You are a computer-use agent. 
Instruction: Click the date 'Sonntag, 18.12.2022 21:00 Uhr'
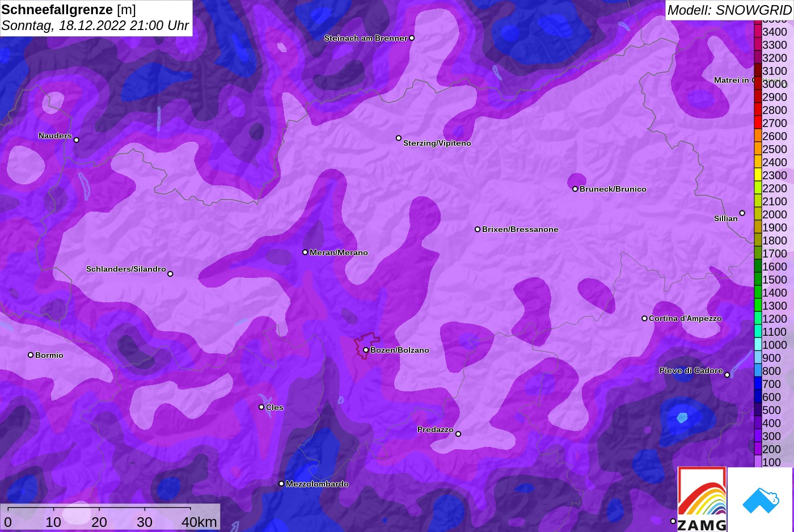[x=95, y=26]
